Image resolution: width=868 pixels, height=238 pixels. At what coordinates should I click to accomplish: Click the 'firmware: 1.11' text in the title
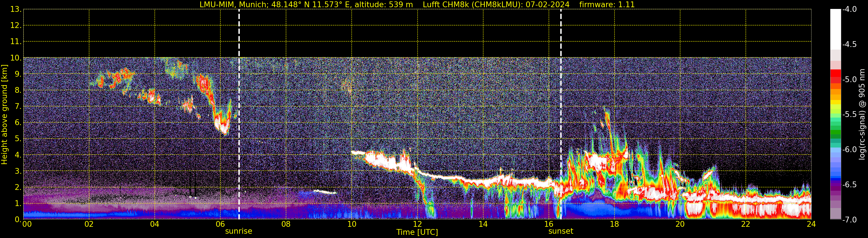(x=607, y=5)
